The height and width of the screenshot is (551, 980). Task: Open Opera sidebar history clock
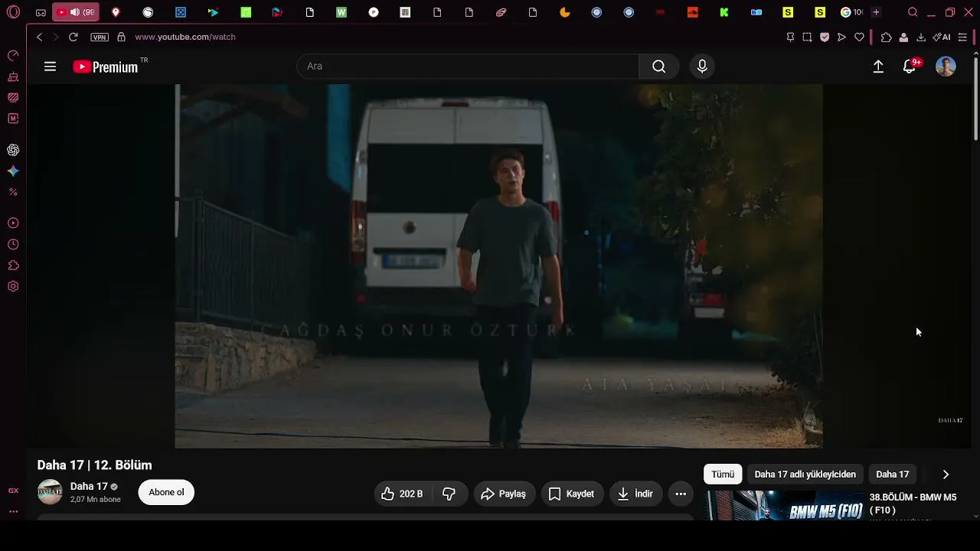click(x=13, y=244)
